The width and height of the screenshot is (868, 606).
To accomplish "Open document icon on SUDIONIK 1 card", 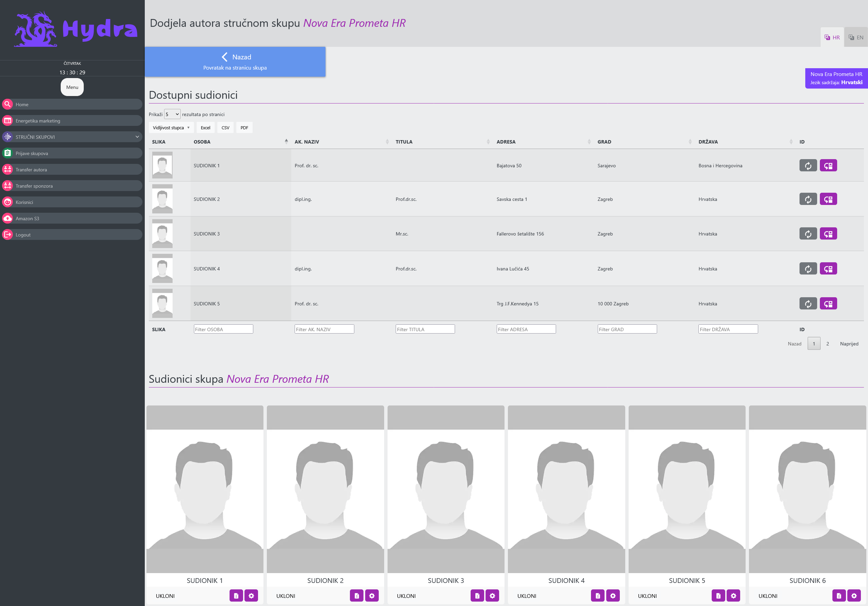I will tap(236, 596).
